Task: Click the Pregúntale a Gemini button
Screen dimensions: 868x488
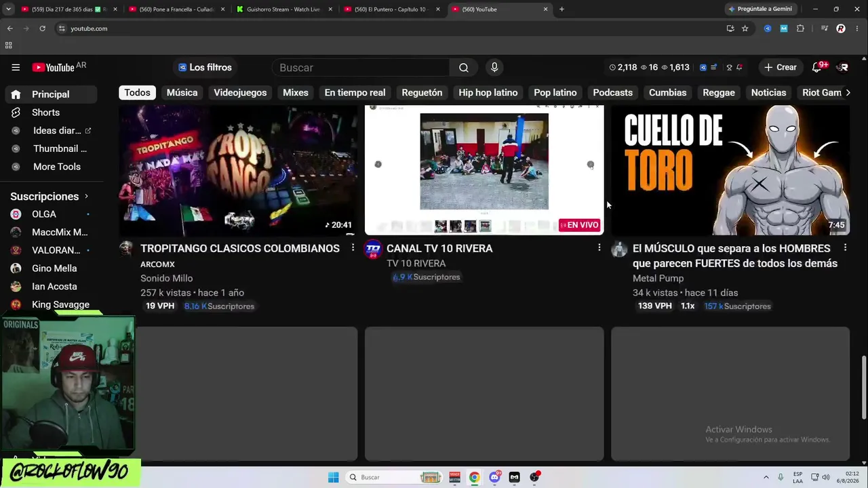Action: click(759, 9)
